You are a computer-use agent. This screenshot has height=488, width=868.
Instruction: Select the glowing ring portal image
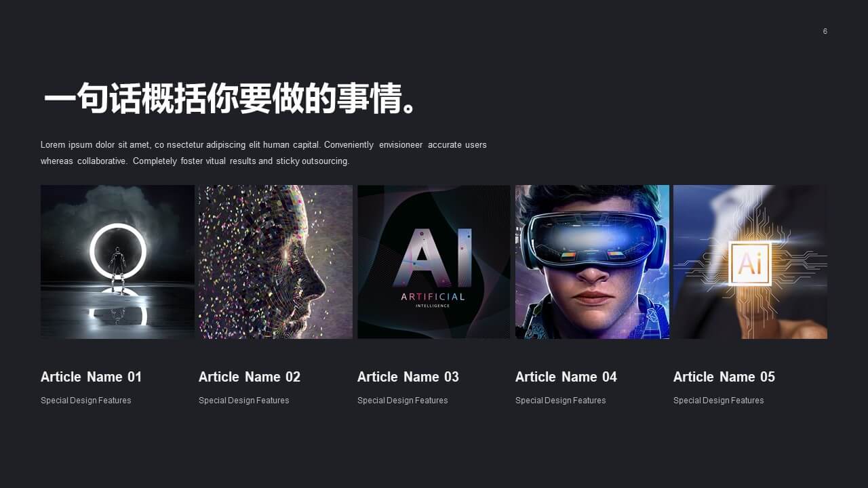117,262
